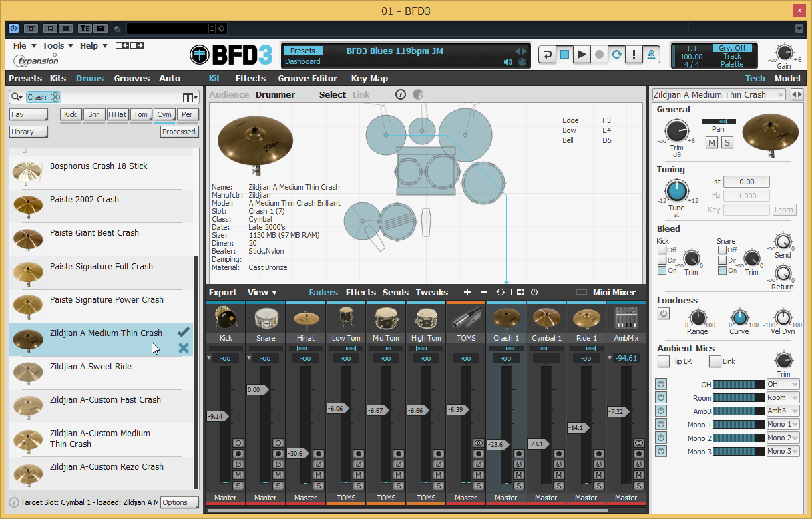812x519 pixels.
Task: Solo the Snare channel
Action: coord(278,485)
